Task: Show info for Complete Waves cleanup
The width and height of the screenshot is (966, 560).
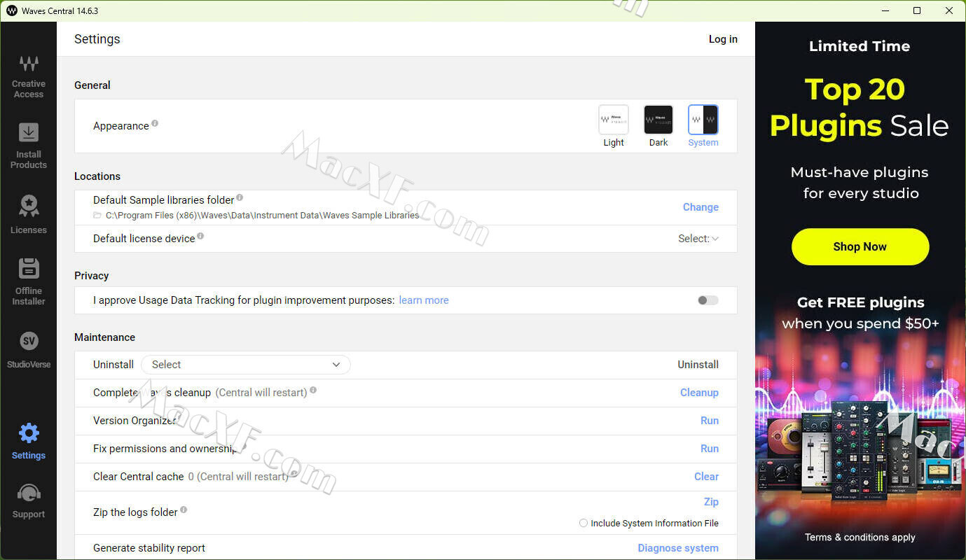Action: pyautogui.click(x=313, y=390)
